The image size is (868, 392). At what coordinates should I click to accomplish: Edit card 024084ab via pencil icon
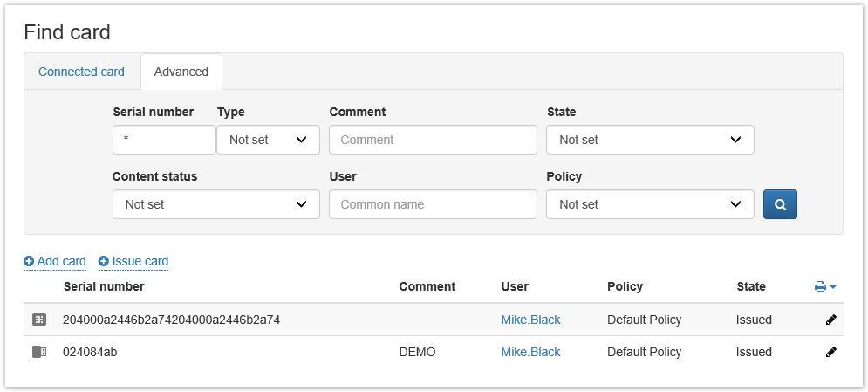[830, 352]
